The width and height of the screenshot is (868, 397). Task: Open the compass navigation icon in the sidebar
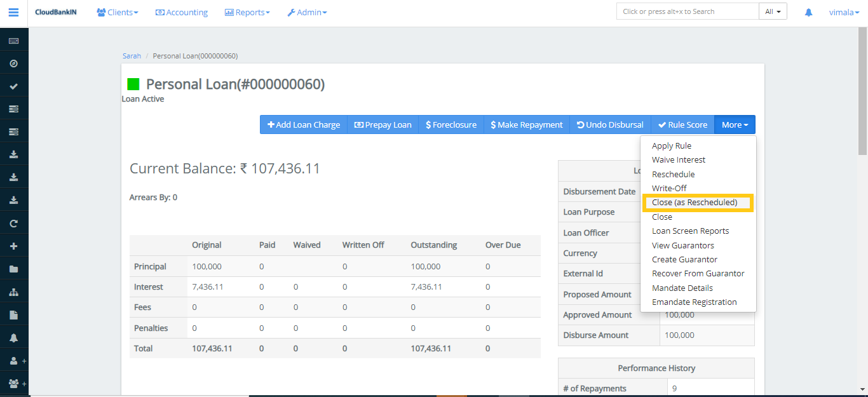[13, 64]
